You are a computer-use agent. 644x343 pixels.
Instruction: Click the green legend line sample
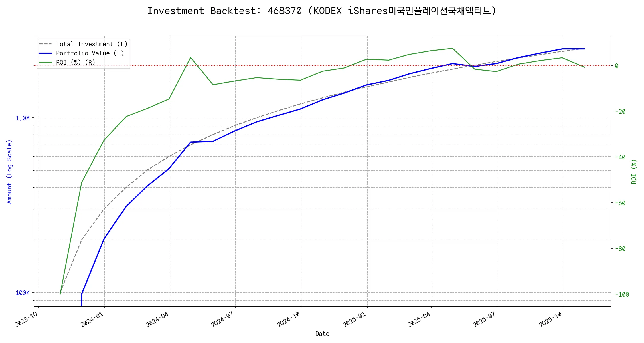(x=45, y=63)
